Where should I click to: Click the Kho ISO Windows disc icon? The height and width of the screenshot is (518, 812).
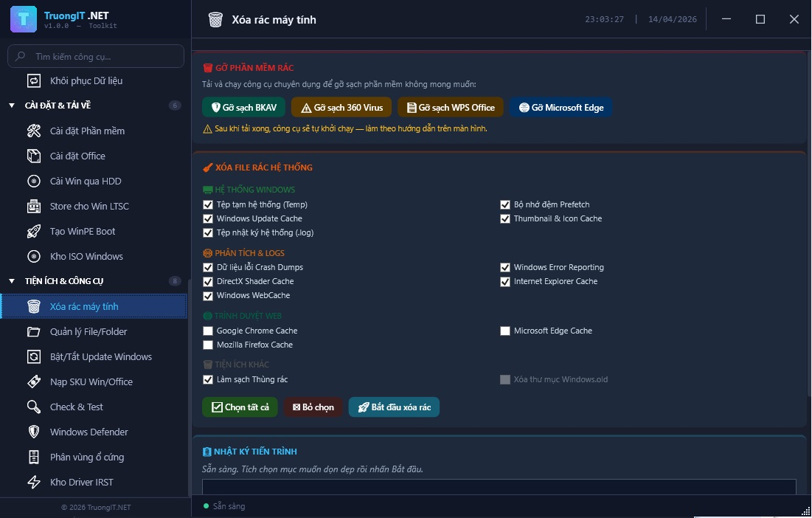[34, 257]
